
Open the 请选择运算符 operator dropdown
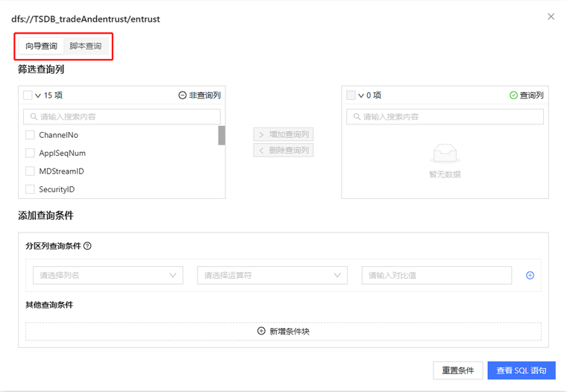pos(272,275)
